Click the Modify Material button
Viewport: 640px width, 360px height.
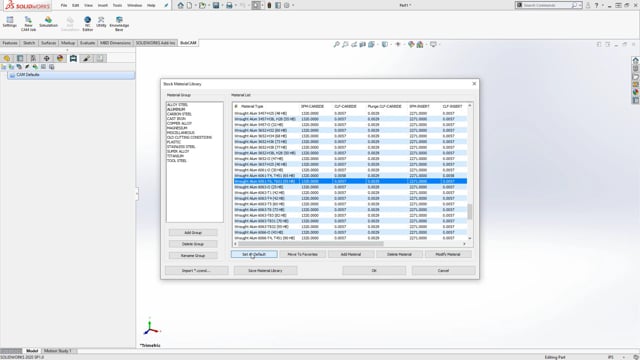click(448, 254)
